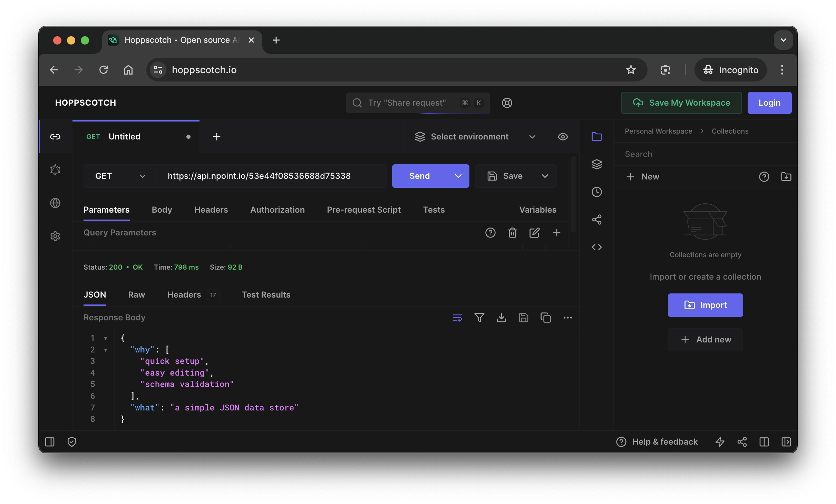
Task: Click the share icon in the footer
Action: (x=742, y=442)
